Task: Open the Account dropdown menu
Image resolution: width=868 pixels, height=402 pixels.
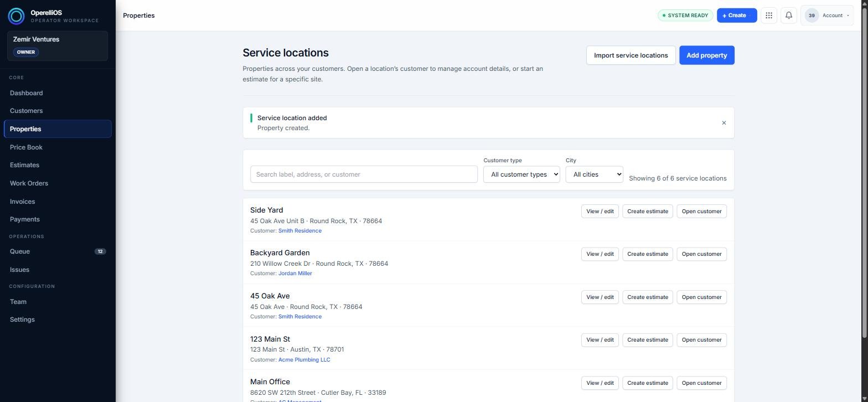Action: click(x=828, y=16)
